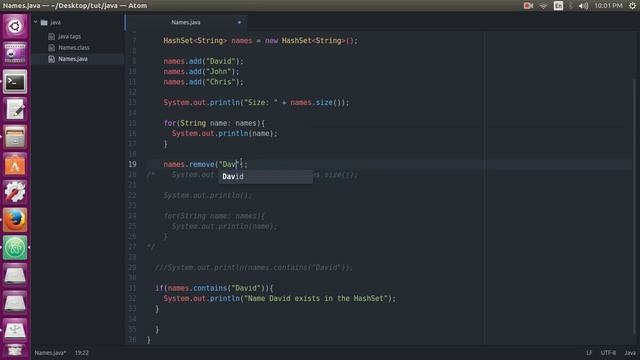Open System Settings from the dock
640x360 pixels.
click(x=15, y=192)
